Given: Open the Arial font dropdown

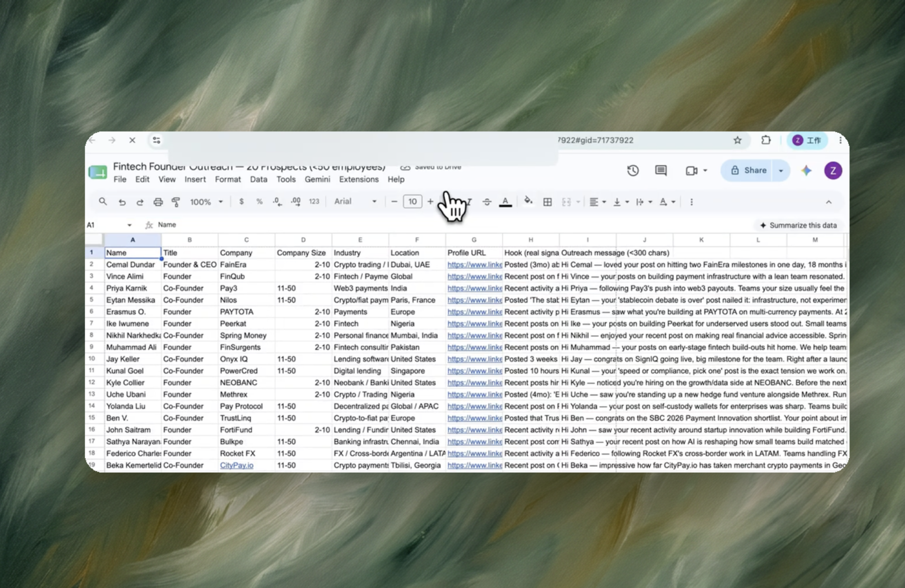Looking at the screenshot, I should pyautogui.click(x=355, y=201).
